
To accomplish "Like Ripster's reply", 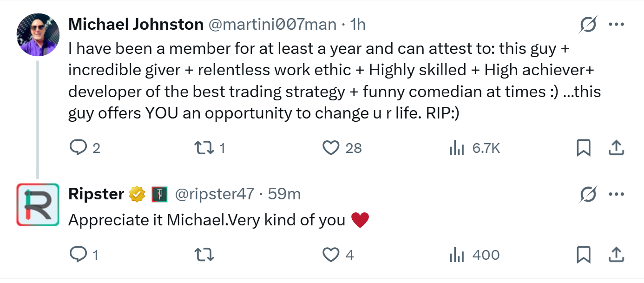I will click(x=330, y=255).
